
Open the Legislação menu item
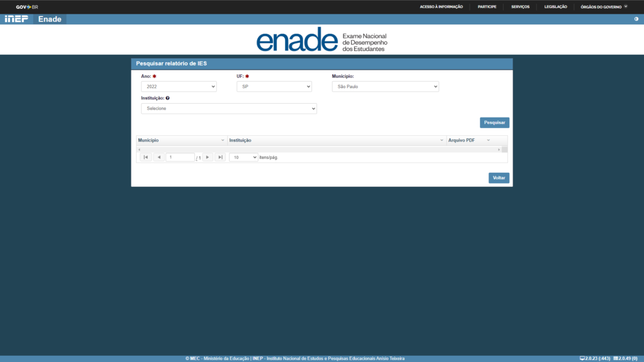(x=556, y=7)
